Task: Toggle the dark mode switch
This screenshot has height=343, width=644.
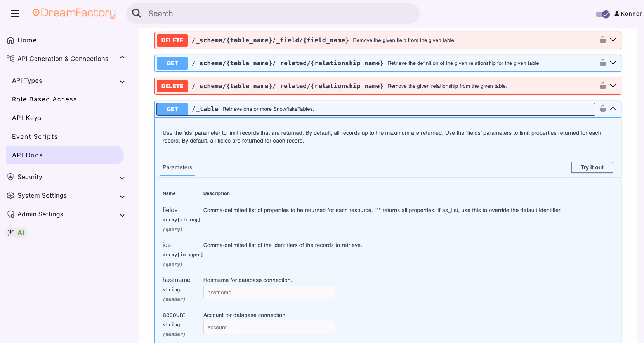Action: pos(603,14)
